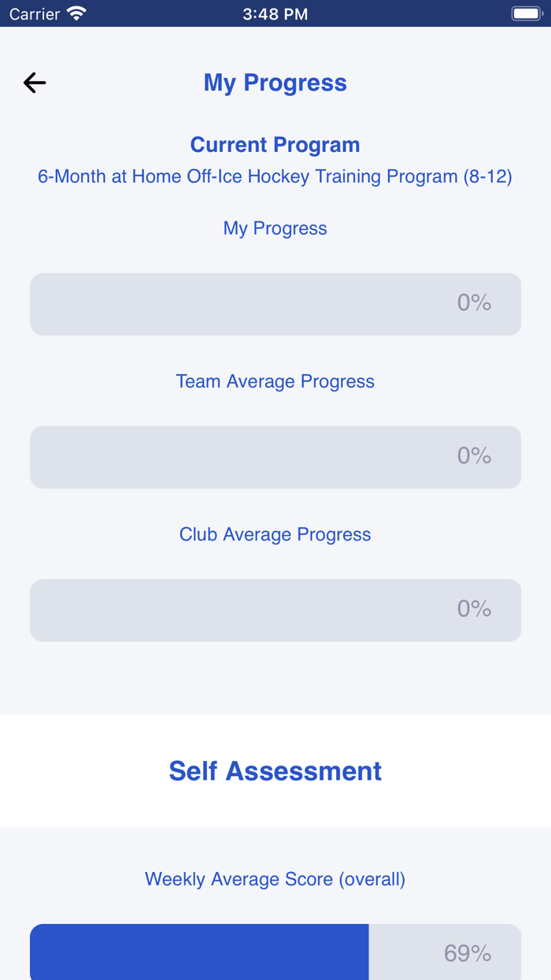Open the 6-Month Off-Ice Hockey Training Program link
Viewport: 551px width, 980px height.
pyautogui.click(x=275, y=176)
